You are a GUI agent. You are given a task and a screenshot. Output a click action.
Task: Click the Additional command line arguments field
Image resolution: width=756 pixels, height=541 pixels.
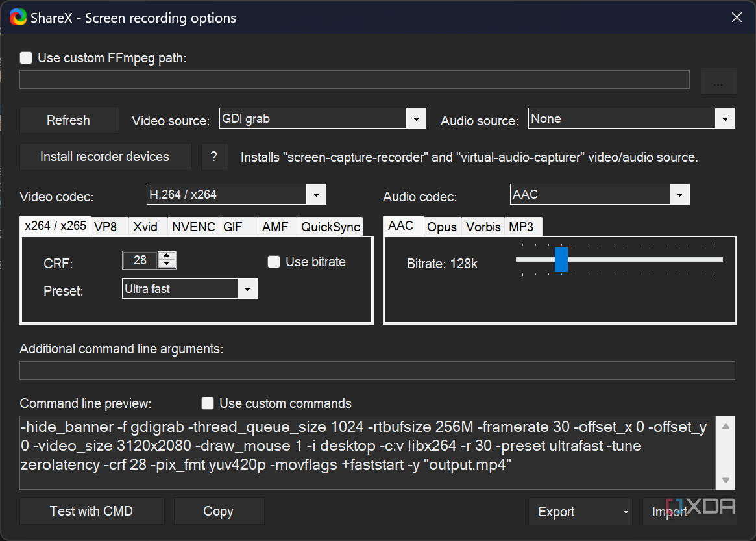click(x=377, y=371)
